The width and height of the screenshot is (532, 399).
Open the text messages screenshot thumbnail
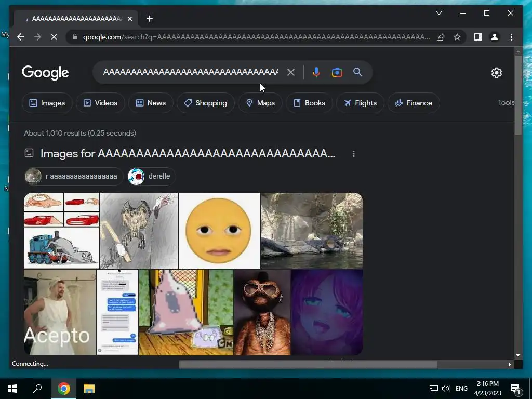[117, 312]
